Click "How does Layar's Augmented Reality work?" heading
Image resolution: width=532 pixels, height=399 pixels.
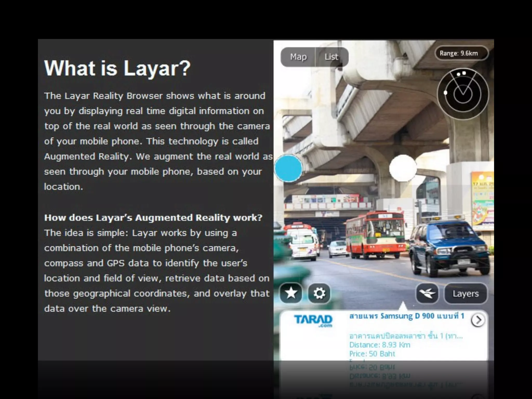pos(153,218)
